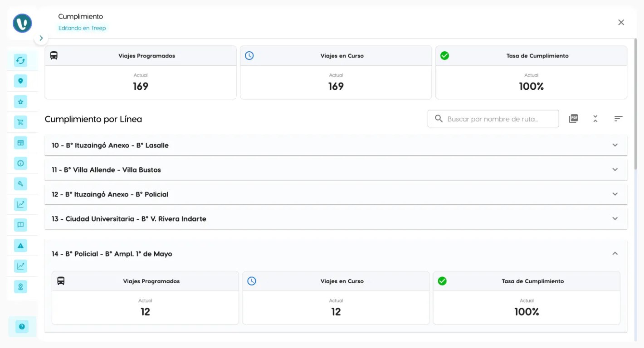Expand line 11 - B° Villa Allende row
Screen dimensions: 644x348
coord(615,170)
